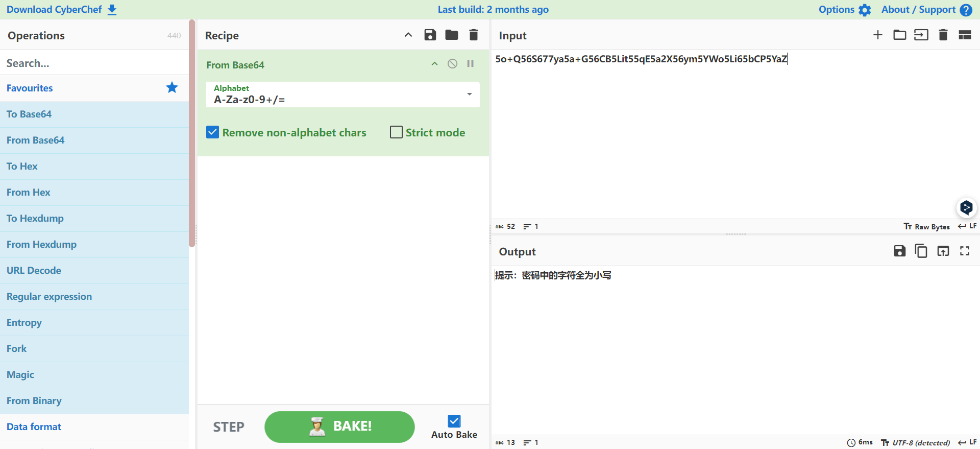Viewport: 980px width, 449px height.
Task: Open the Alphabet dropdown
Action: (342, 94)
